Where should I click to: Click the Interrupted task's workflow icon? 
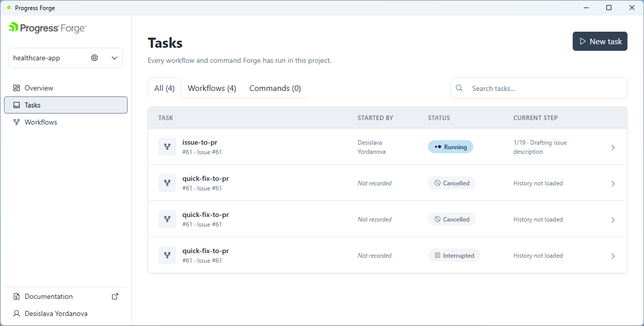click(x=167, y=255)
